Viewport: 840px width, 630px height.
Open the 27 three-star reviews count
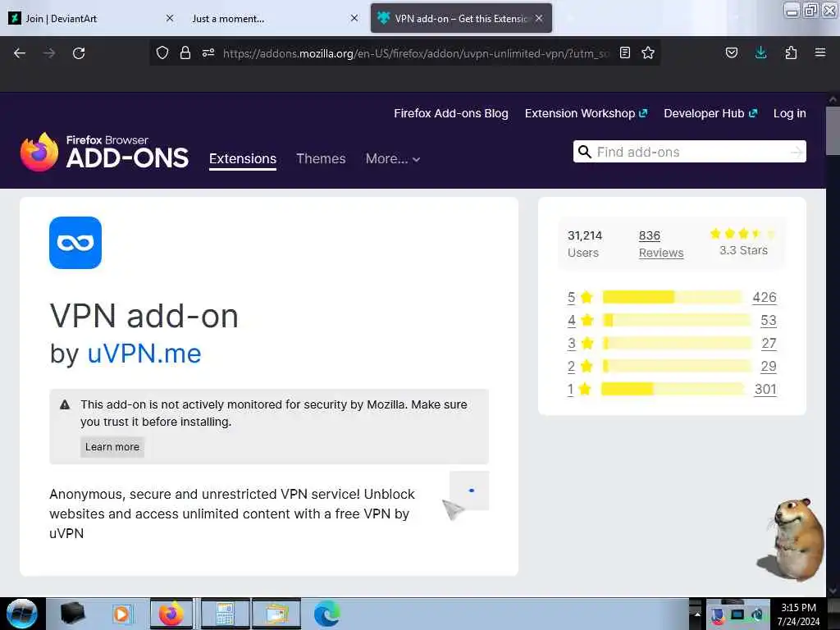tap(769, 343)
